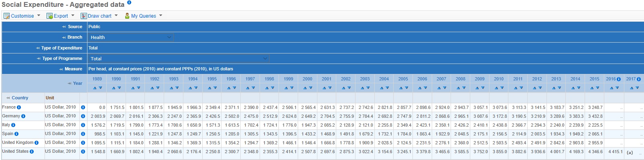Click the info icon next to Spain

click(x=16, y=134)
